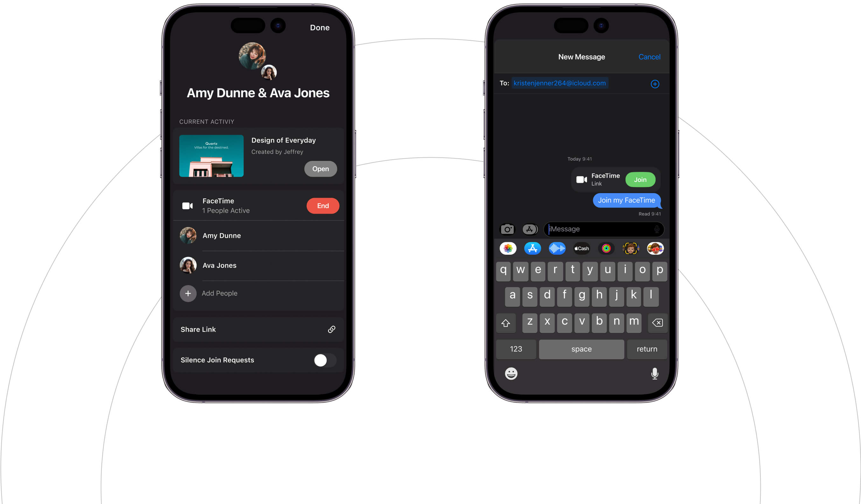Image resolution: width=861 pixels, height=504 pixels.
Task: Open Design of Everyday activity item
Action: [x=320, y=169]
